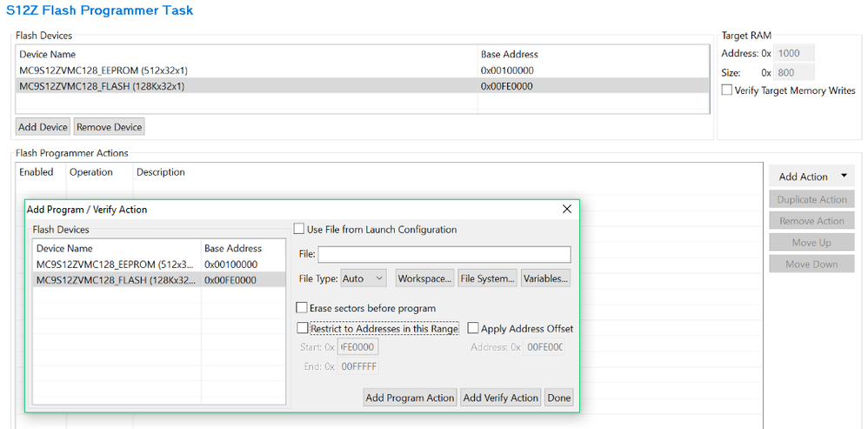This screenshot has height=429, width=868.
Task: Enable Verify Target Memory Writes checkbox
Action: (727, 90)
